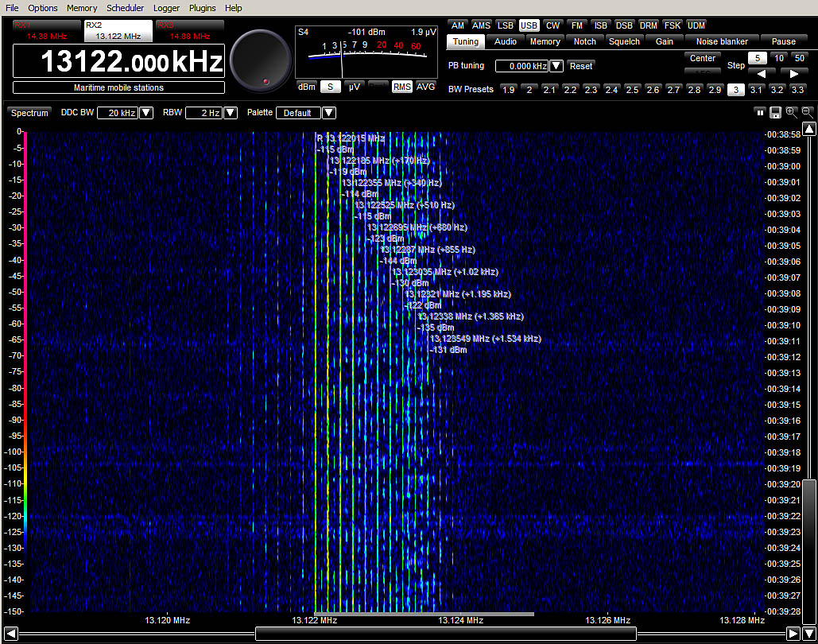Toggle USB mode
Screen dimensions: 818x644
coord(529,25)
